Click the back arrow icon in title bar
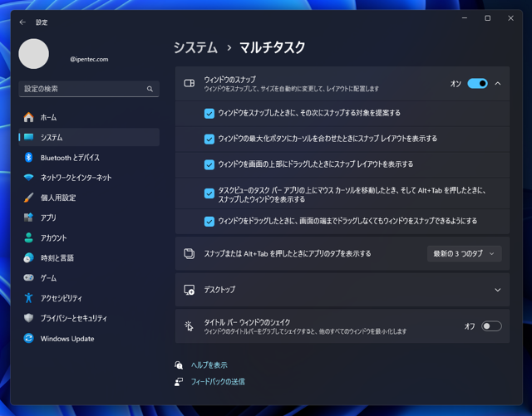 pyautogui.click(x=22, y=22)
